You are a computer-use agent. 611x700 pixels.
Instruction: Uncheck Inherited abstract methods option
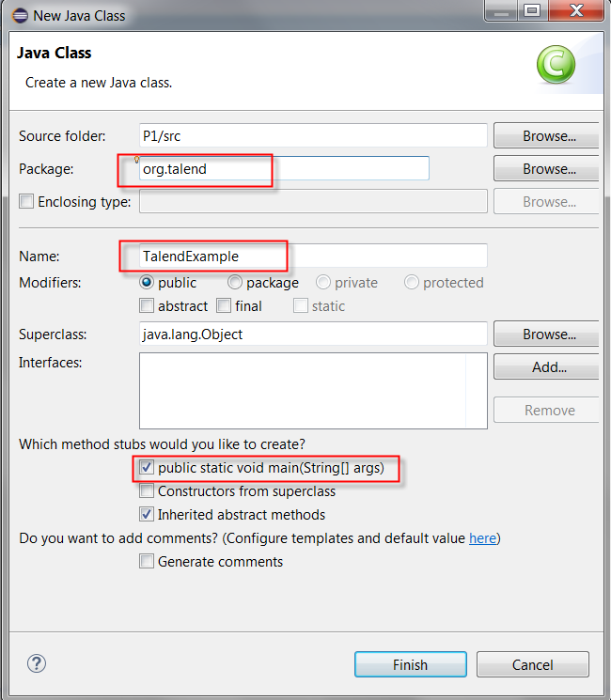[x=147, y=514]
